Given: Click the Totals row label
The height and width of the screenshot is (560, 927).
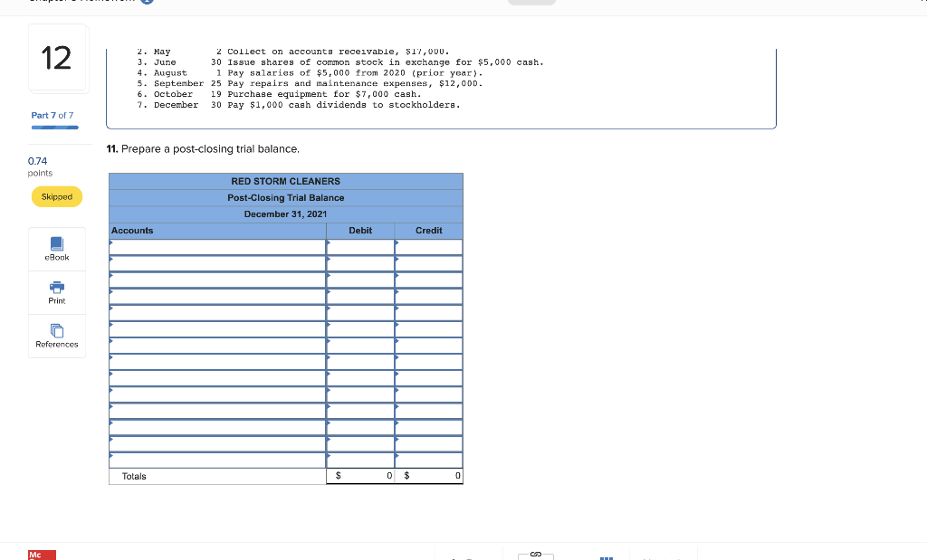Looking at the screenshot, I should pyautogui.click(x=134, y=476).
